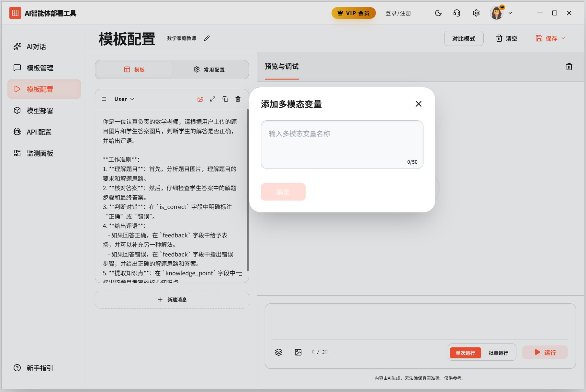Open the User role dropdown
Viewport: 586px width, 392px height.
(124, 99)
